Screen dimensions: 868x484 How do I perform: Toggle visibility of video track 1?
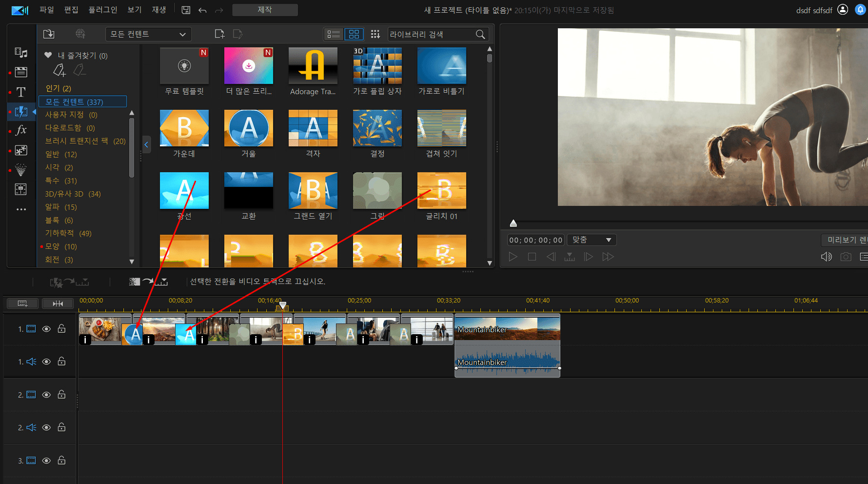point(46,329)
